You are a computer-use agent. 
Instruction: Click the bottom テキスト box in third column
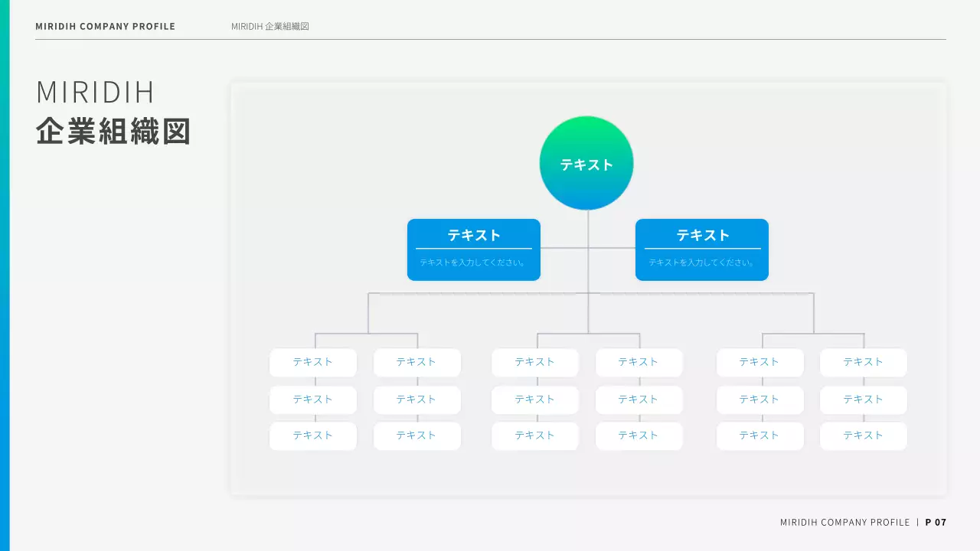click(535, 435)
